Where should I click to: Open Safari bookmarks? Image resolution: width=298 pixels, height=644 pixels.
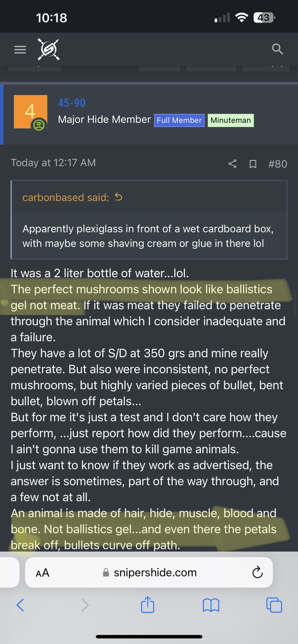click(211, 605)
